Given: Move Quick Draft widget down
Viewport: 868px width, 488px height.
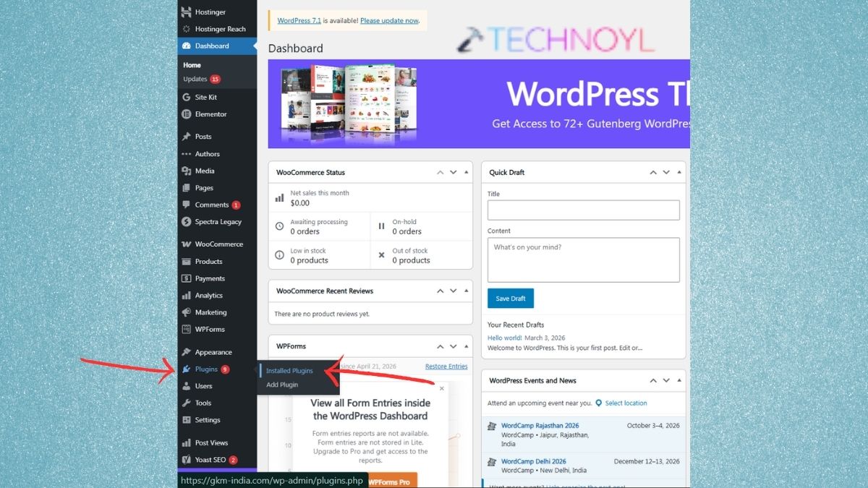Looking at the screenshot, I should [x=666, y=173].
